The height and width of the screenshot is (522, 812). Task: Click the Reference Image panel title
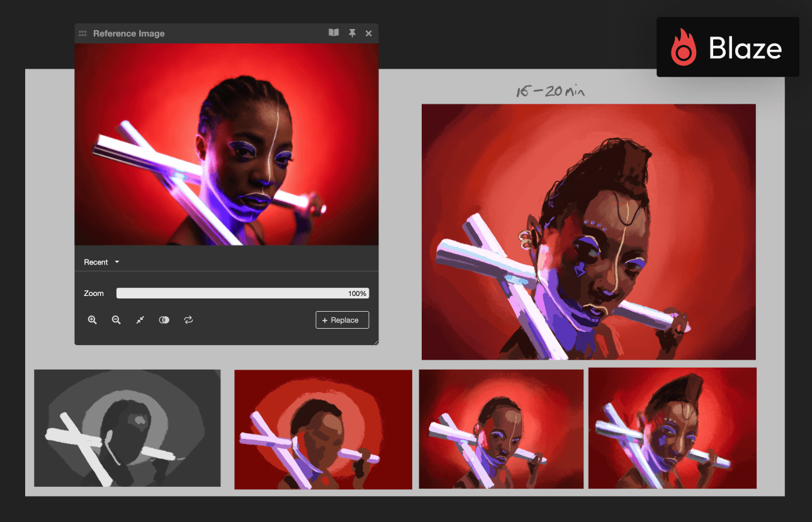pyautogui.click(x=129, y=33)
